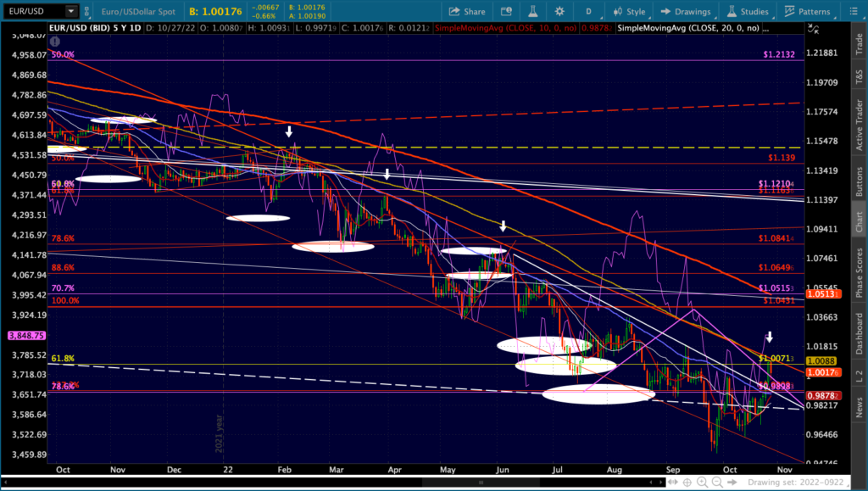Click the B: 1.00176 bid quote
The width and height of the screenshot is (868, 491).
(216, 11)
